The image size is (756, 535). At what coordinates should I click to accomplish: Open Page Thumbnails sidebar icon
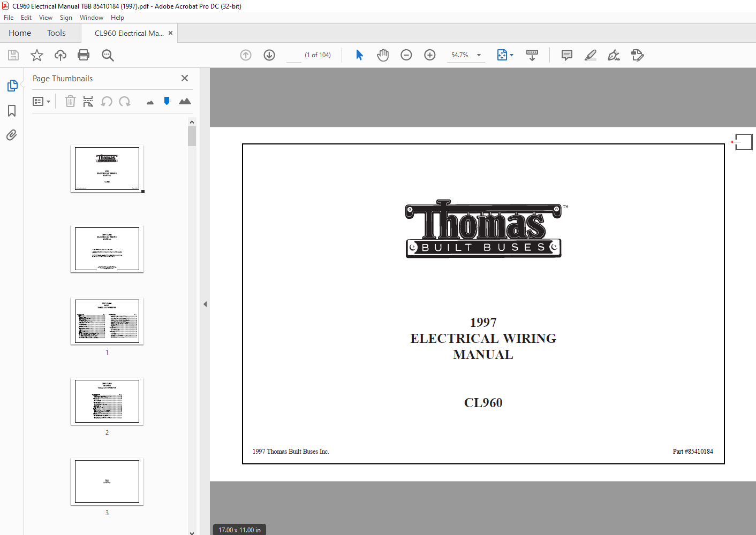point(12,86)
